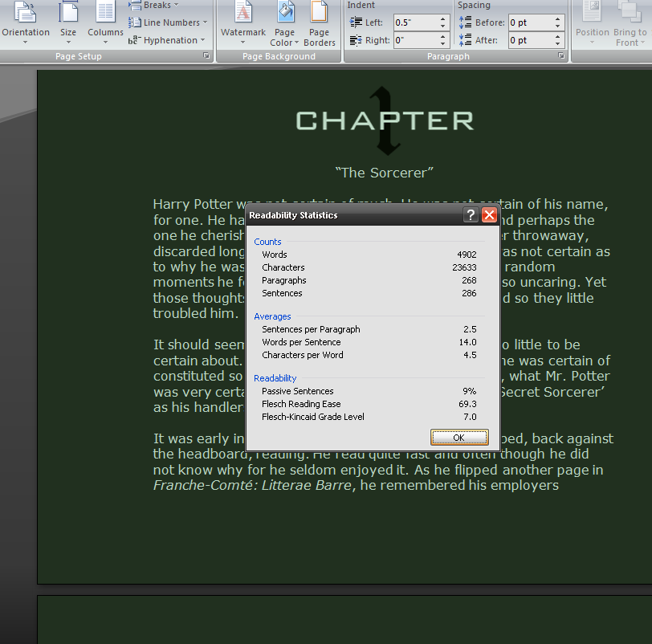Decrease the right indent value
Screen dimensions: 652x644
[x=443, y=44]
